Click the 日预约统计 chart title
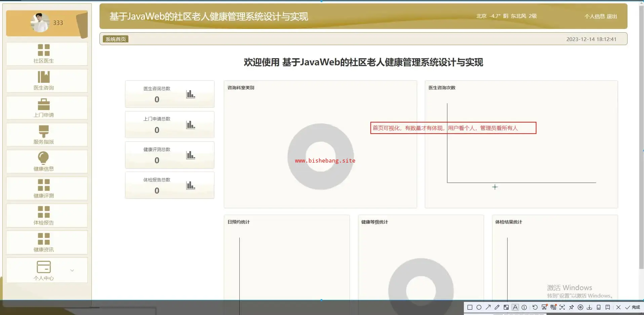 [239, 222]
